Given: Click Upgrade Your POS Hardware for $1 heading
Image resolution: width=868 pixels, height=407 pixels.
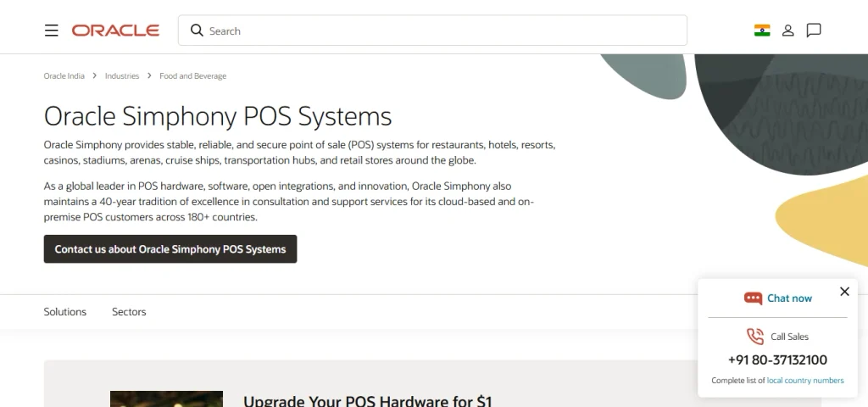Looking at the screenshot, I should point(368,400).
